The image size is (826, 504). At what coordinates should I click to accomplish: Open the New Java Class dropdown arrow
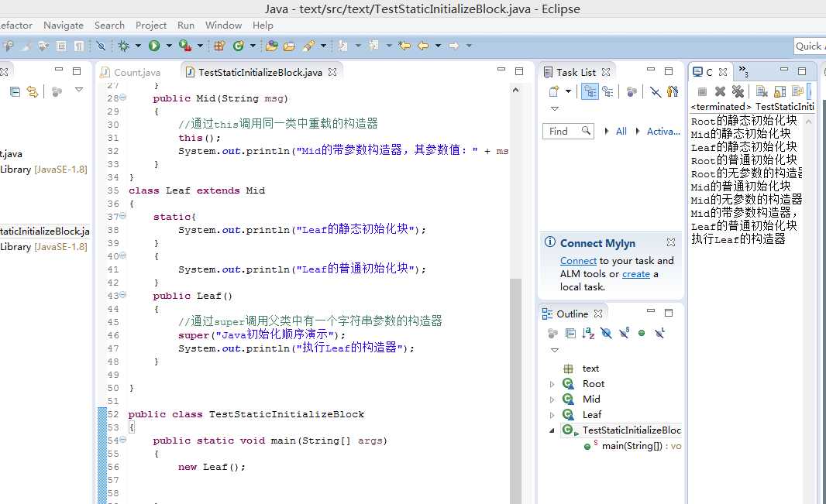click(x=253, y=46)
